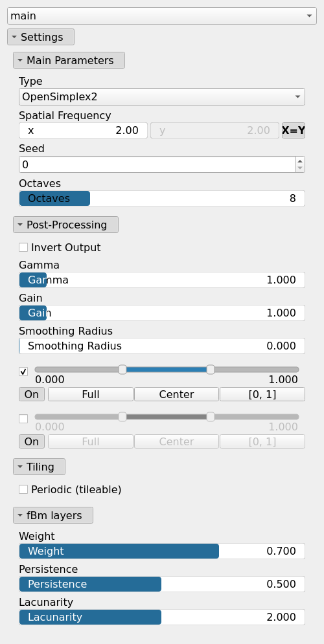Collapse the Post-Processing group
The image size is (324, 644).
click(x=66, y=225)
